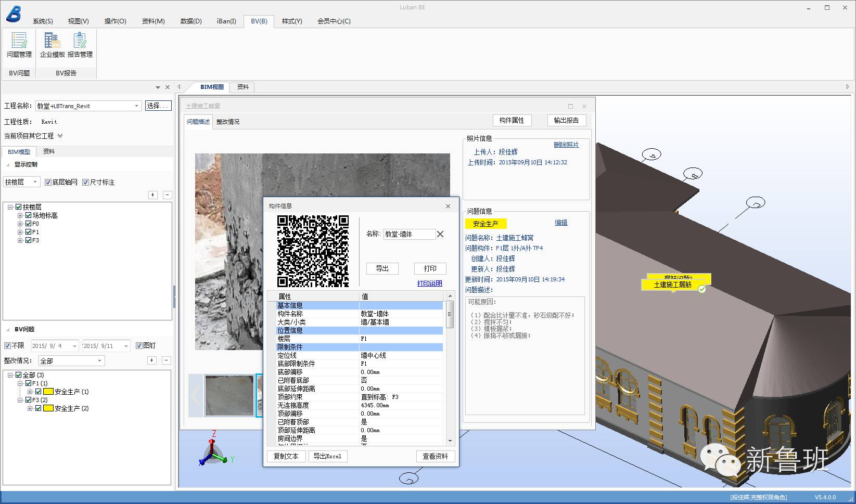Viewport: 856px width, 504px height.
Task: Click the property table vertical scrollbar
Action: [450, 369]
